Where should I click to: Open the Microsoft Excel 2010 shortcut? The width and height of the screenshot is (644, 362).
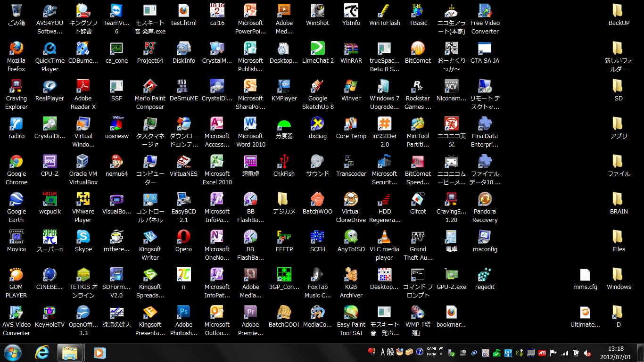coord(217,170)
